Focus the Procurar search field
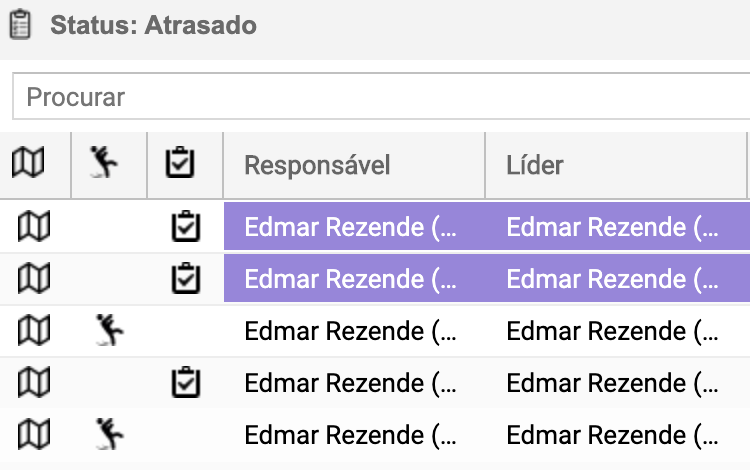The image size is (750, 470). (x=381, y=97)
